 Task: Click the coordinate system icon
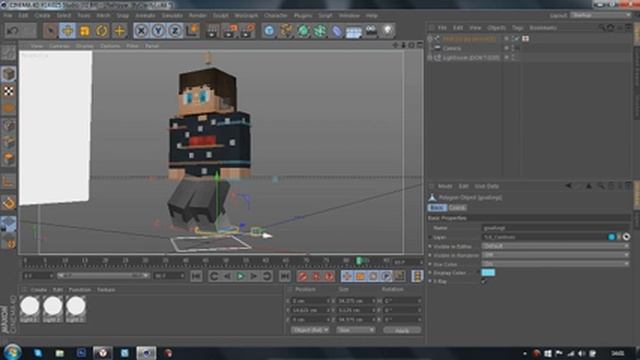coord(192,31)
